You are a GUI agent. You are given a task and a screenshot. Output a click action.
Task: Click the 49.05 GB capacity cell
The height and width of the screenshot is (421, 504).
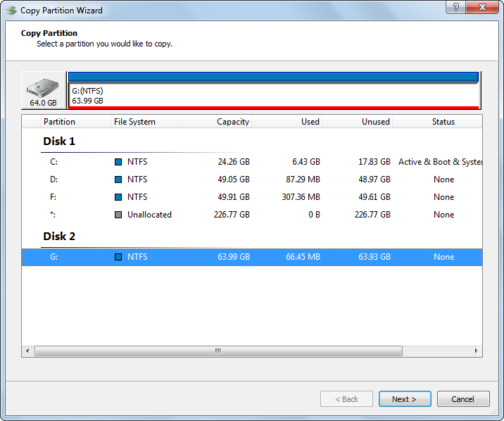[x=234, y=180]
